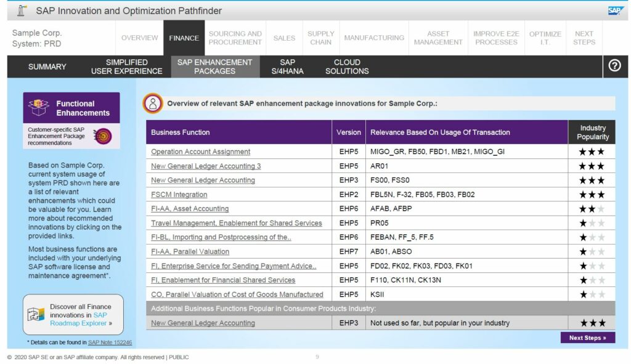Open CO Parallel Valuation Cost of Goods link
The height and width of the screenshot is (364, 631).
click(237, 294)
